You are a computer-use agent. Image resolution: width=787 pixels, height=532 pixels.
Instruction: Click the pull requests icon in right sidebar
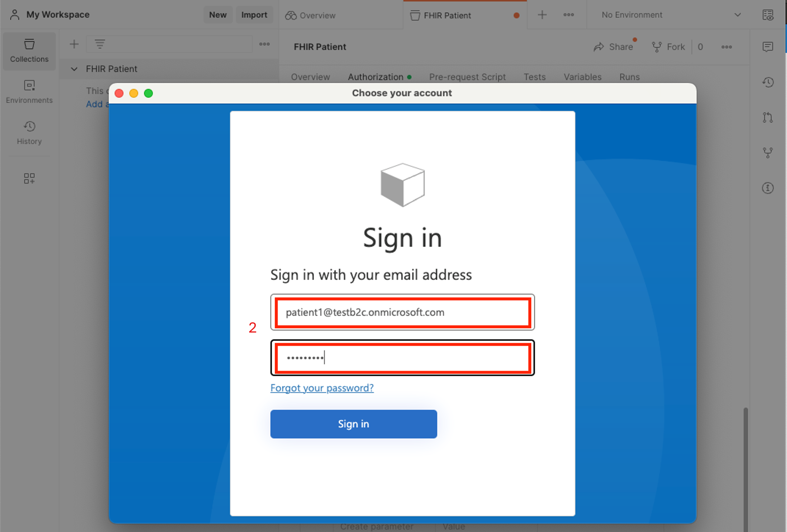click(x=768, y=117)
